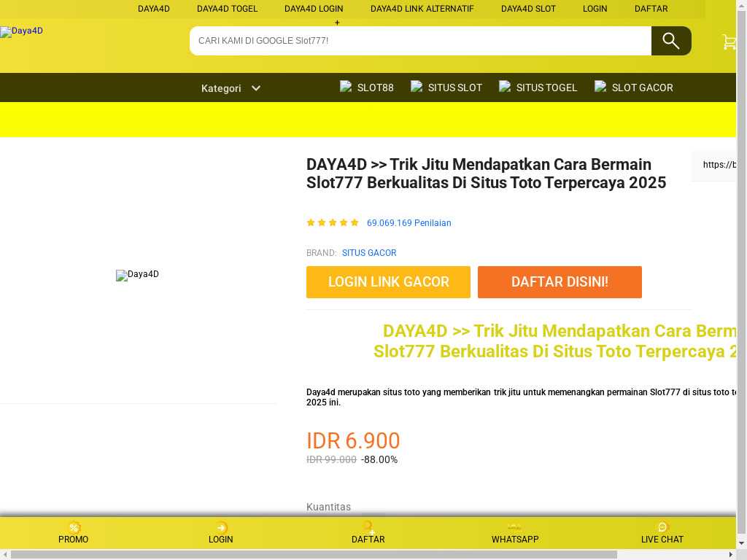Open the WHATSAPP icon in bottom bar
Viewport: 747px width, 560px height.
pyautogui.click(x=514, y=527)
